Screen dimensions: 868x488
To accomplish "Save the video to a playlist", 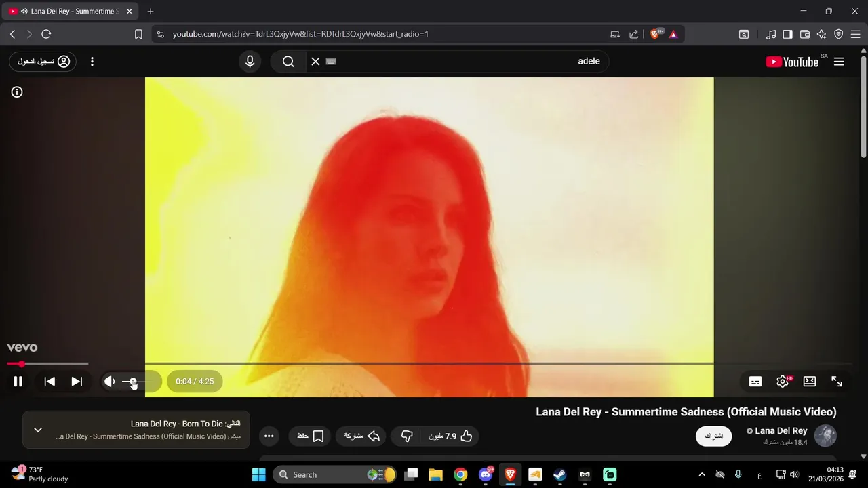I will click(310, 436).
